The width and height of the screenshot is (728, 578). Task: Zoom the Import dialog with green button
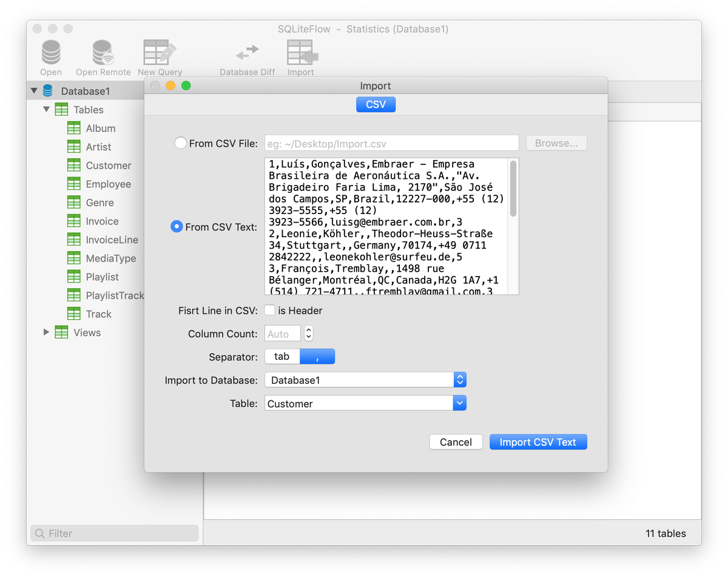tap(186, 86)
